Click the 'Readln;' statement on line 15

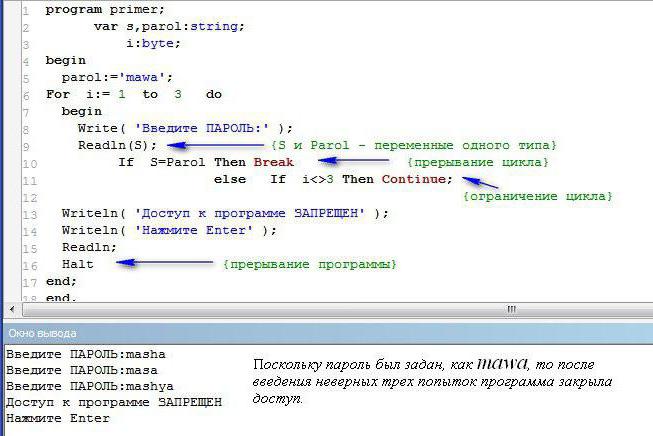coord(89,247)
